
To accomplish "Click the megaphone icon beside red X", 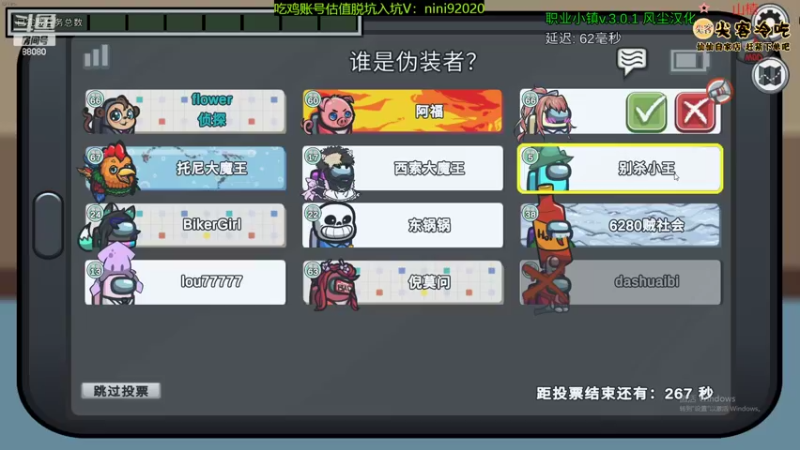I will click(719, 91).
